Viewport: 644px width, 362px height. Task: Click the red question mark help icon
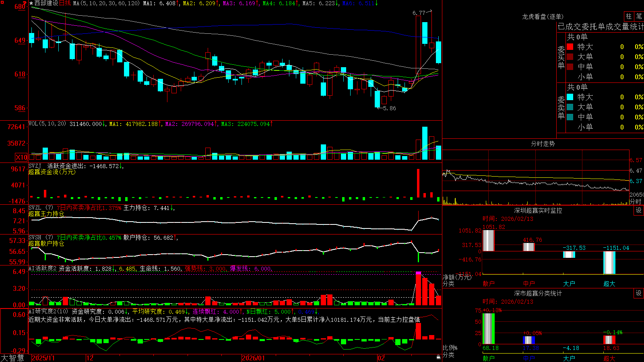click(x=25, y=3)
